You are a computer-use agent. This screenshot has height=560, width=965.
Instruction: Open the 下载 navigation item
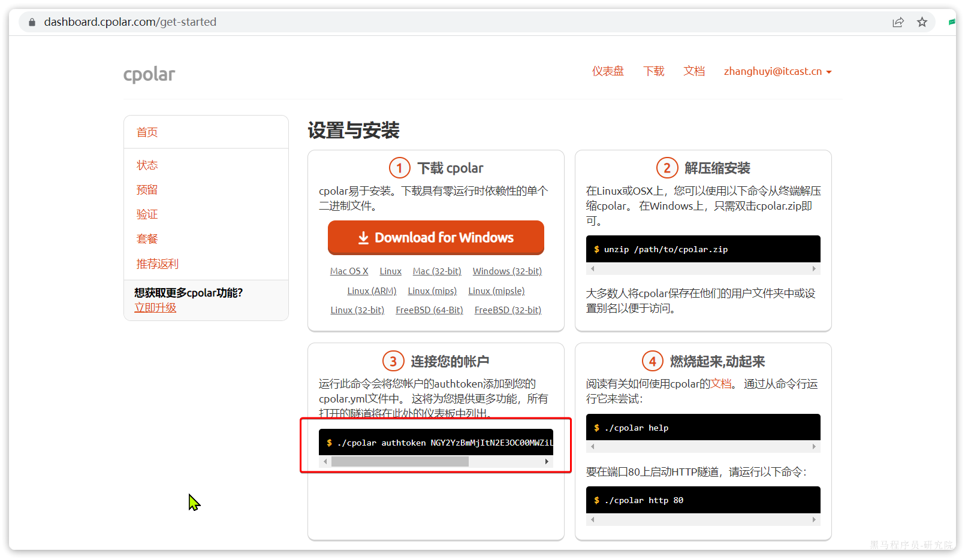pos(654,71)
